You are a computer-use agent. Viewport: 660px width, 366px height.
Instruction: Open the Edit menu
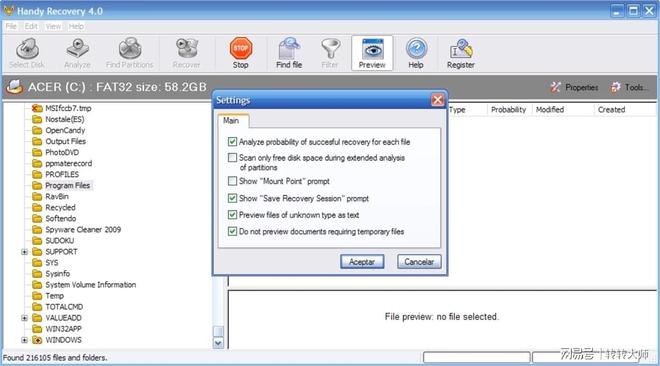tap(31, 27)
